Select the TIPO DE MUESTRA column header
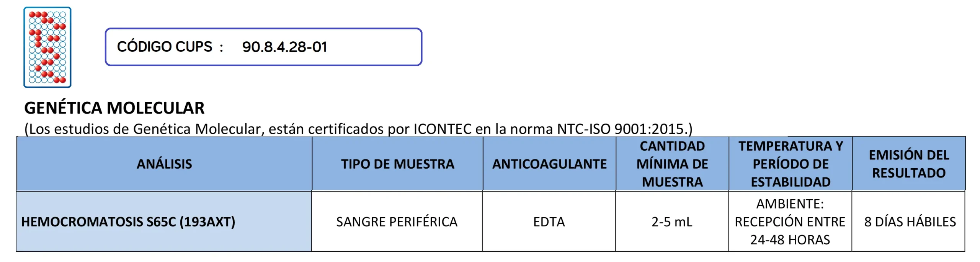Image resolution: width=980 pixels, height=262 pixels. [397, 164]
